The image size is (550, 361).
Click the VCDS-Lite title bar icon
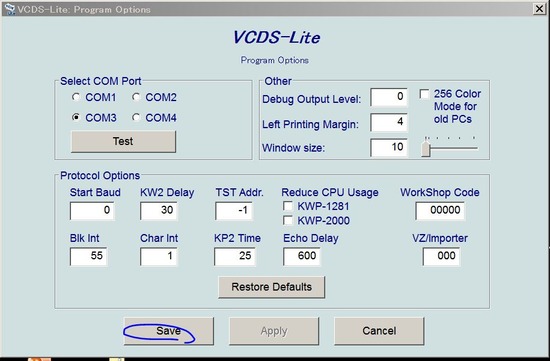pyautogui.click(x=9, y=9)
